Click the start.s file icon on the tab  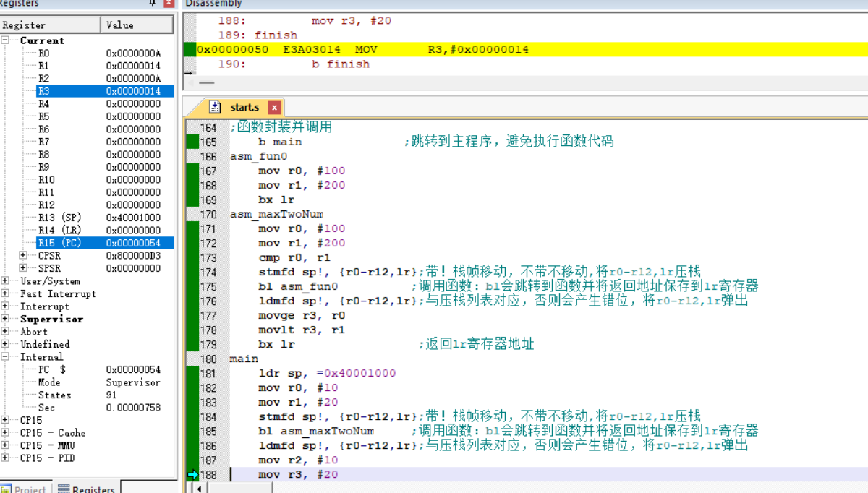pyautogui.click(x=215, y=107)
